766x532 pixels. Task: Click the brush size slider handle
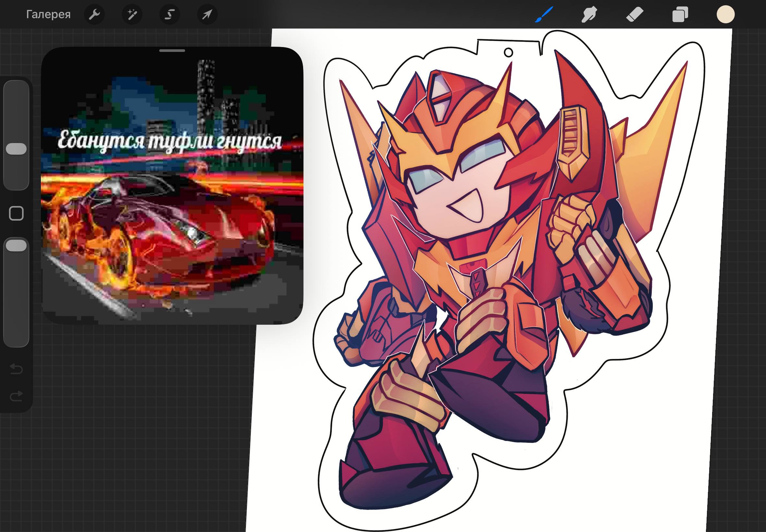click(x=16, y=149)
